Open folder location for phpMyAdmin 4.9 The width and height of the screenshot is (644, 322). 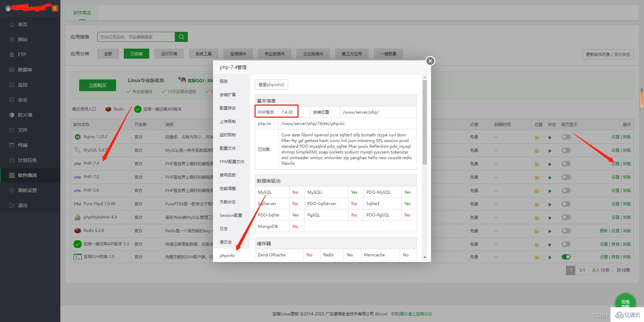[537, 218]
